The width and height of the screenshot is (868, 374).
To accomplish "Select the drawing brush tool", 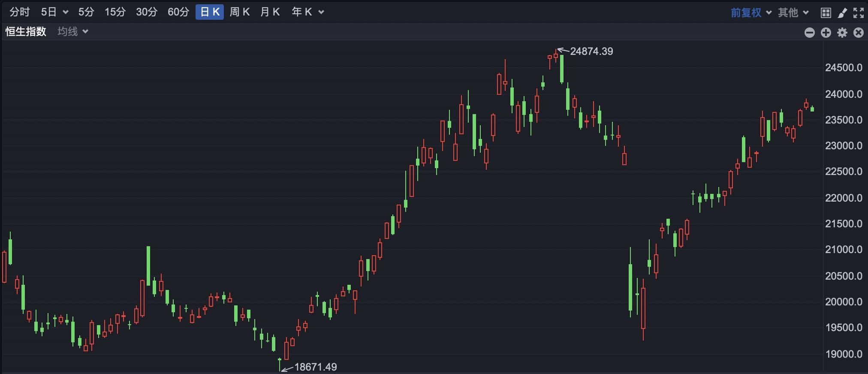I will pyautogui.click(x=842, y=13).
